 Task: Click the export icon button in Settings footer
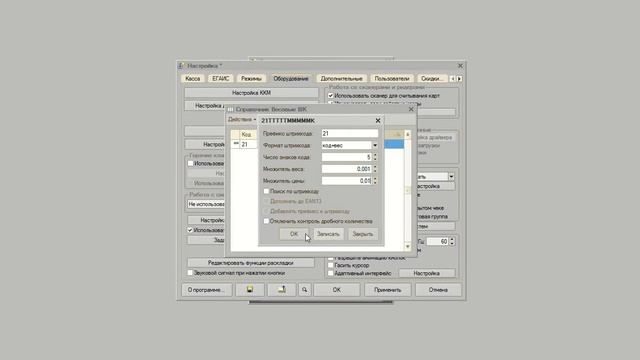coord(282,289)
